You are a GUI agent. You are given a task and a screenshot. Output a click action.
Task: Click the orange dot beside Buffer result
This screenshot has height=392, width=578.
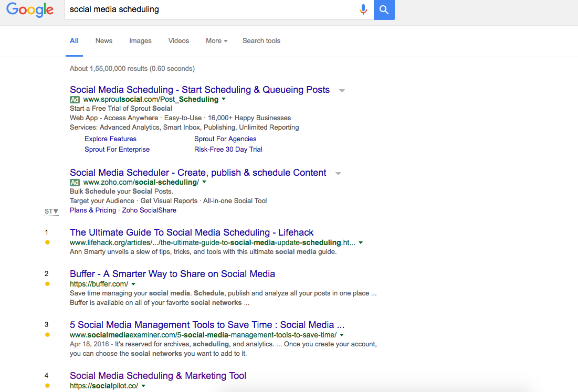(x=47, y=284)
